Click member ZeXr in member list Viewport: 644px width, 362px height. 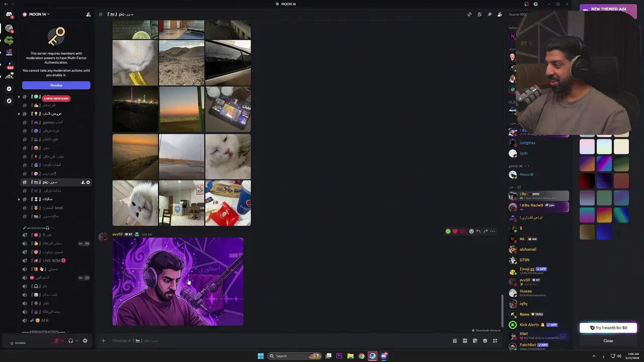pos(523,153)
